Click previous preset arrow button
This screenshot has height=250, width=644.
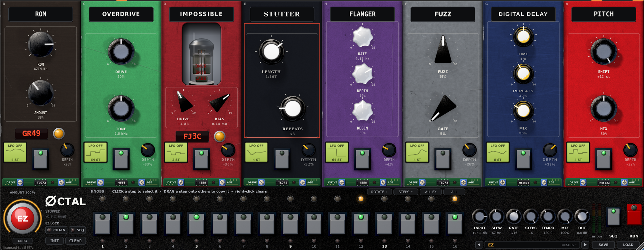click(479, 245)
